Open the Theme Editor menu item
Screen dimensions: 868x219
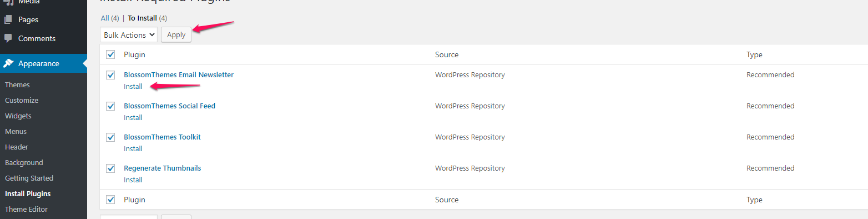[26, 210]
